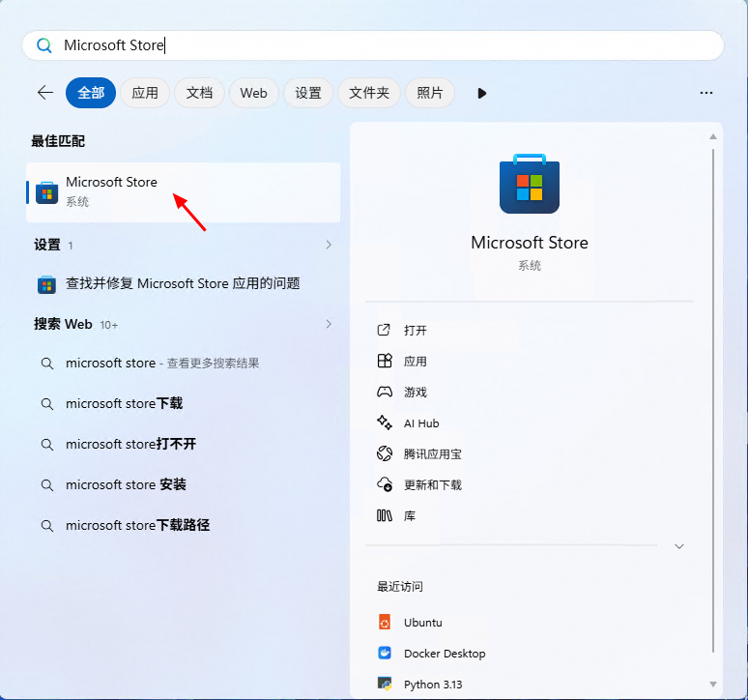
Task: Open web suggestion microsoft store打不开
Action: [184, 445]
